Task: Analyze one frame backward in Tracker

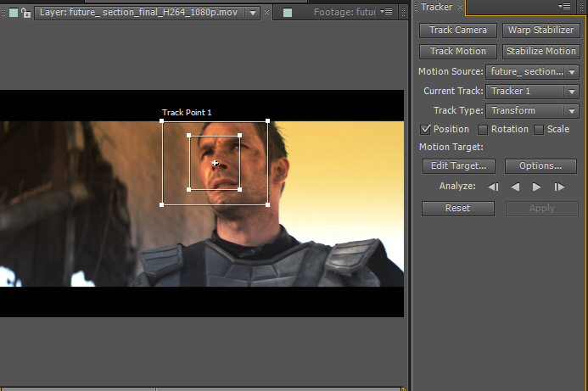Action: pyautogui.click(x=493, y=187)
